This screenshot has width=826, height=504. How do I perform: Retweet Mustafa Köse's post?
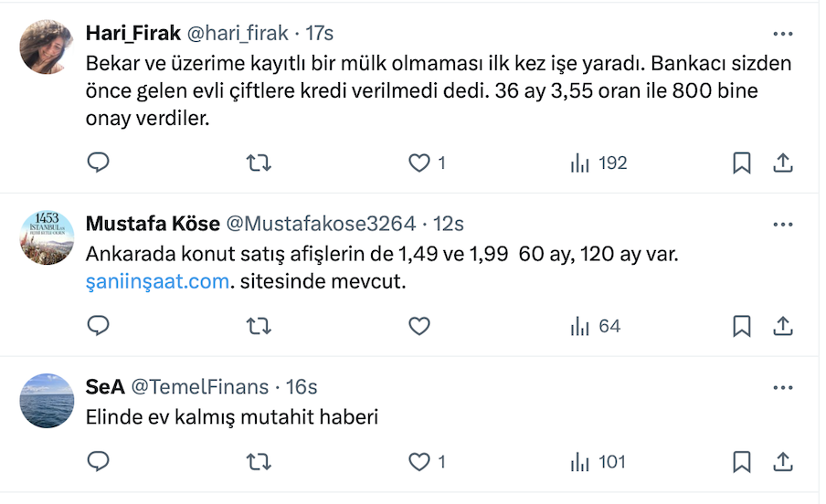pos(259,326)
